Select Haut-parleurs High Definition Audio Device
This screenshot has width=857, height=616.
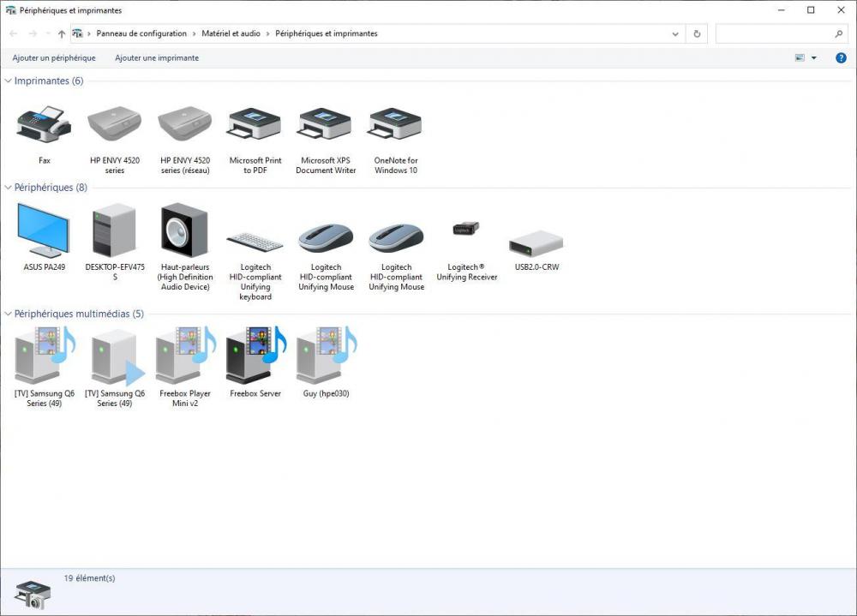185,230
